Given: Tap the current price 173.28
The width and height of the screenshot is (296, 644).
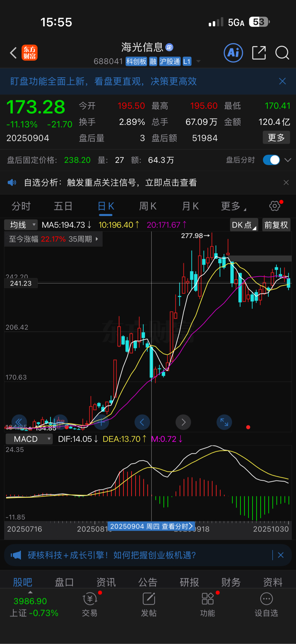Looking at the screenshot, I should 36,107.
